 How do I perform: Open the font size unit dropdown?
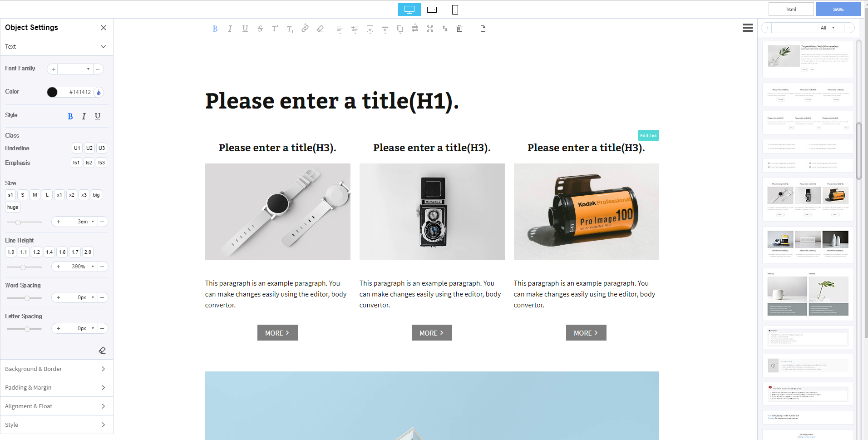tap(93, 222)
